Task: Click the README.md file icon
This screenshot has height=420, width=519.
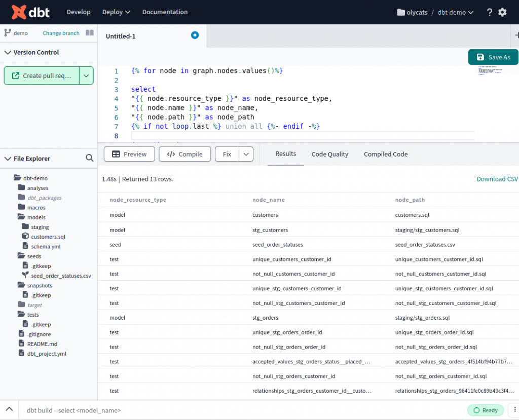Action: coord(21,343)
